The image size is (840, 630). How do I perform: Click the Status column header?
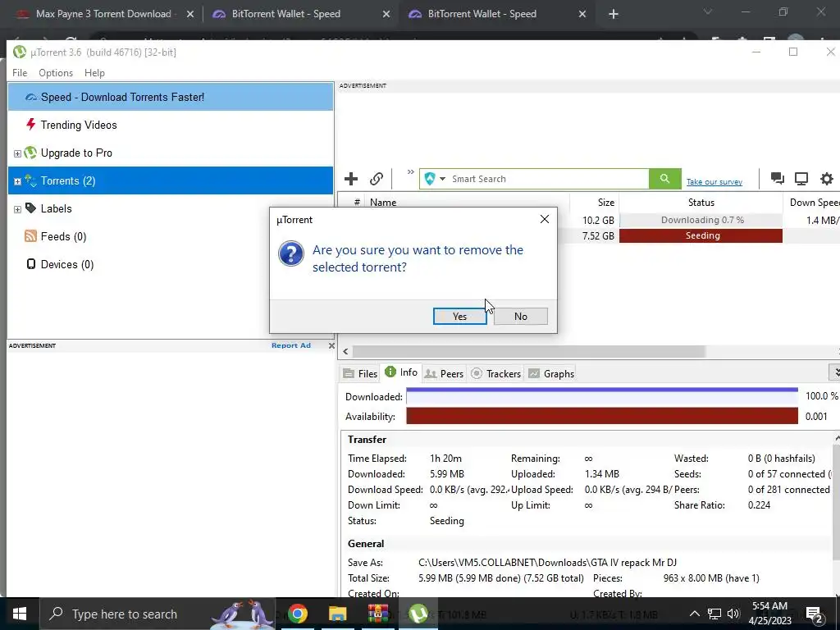701,203
